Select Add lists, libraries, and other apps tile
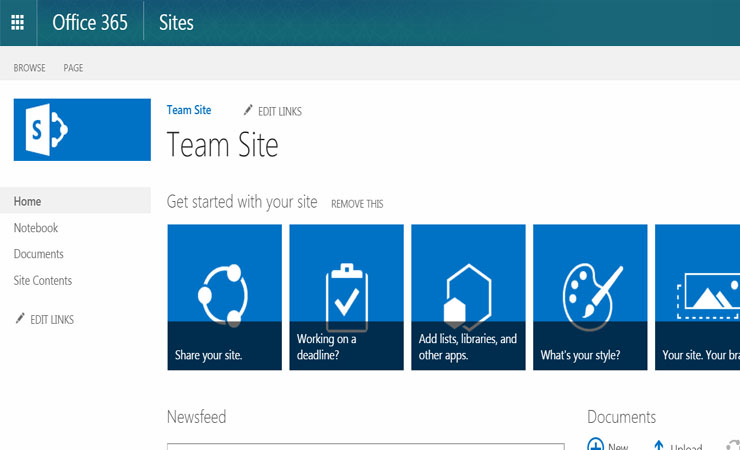740x450 pixels. click(468, 297)
